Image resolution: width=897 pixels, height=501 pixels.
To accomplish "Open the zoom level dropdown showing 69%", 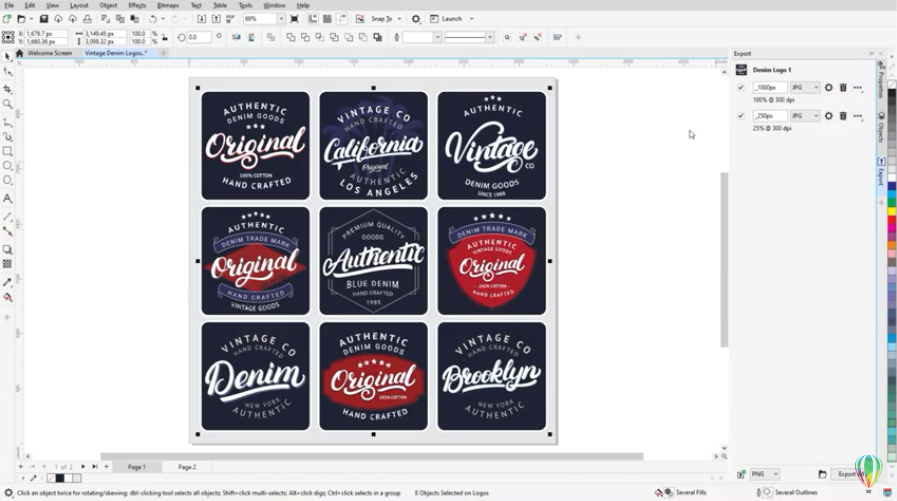I will 281,19.
